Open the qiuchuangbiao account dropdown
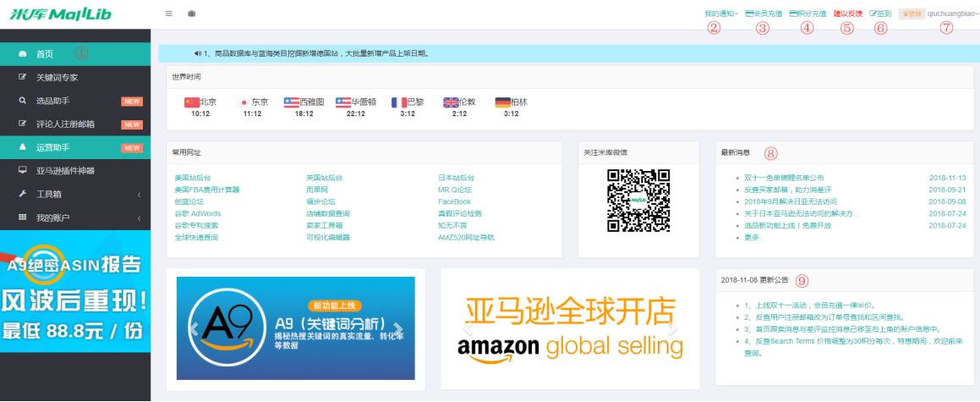The width and height of the screenshot is (980, 402). click(953, 14)
